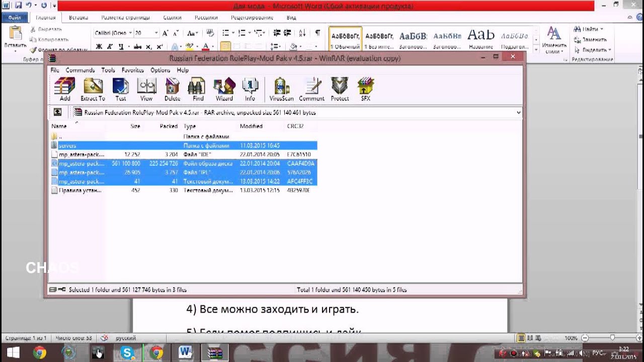Click the Protect archive icon

pos(340,89)
